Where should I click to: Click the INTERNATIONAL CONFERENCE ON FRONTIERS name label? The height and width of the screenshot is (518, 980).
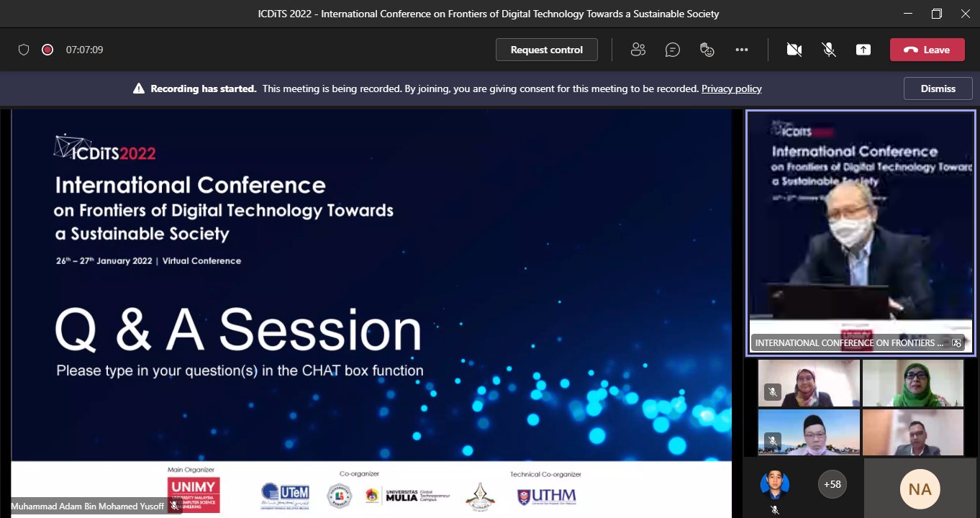pos(849,343)
